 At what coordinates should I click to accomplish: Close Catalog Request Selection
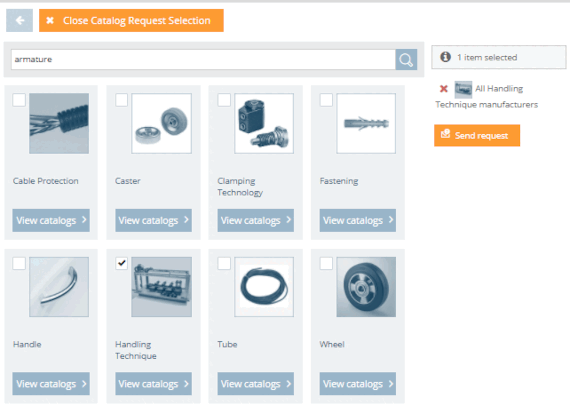(x=131, y=20)
